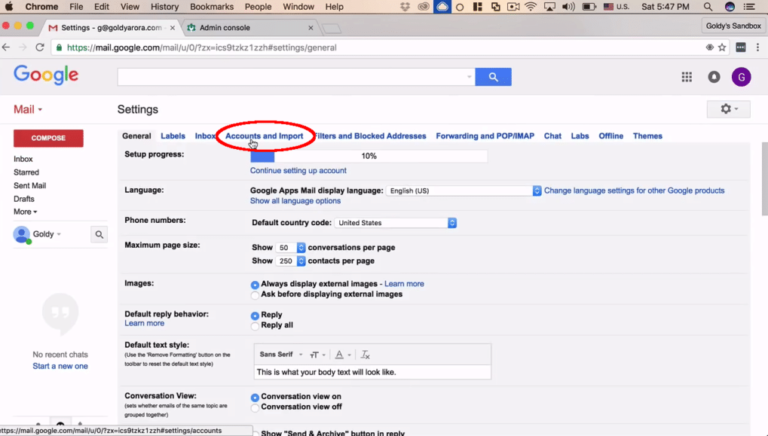768x436 pixels.
Task: Expand the More labels list
Action: [25, 212]
